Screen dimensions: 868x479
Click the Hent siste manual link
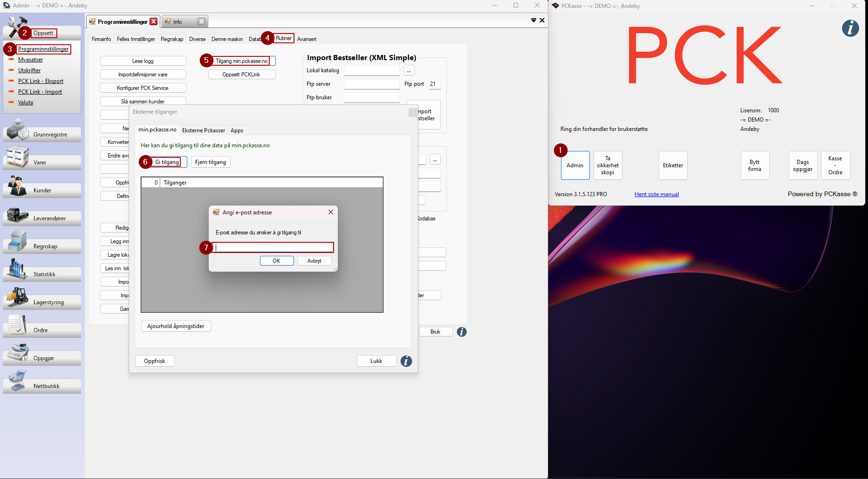click(x=656, y=194)
